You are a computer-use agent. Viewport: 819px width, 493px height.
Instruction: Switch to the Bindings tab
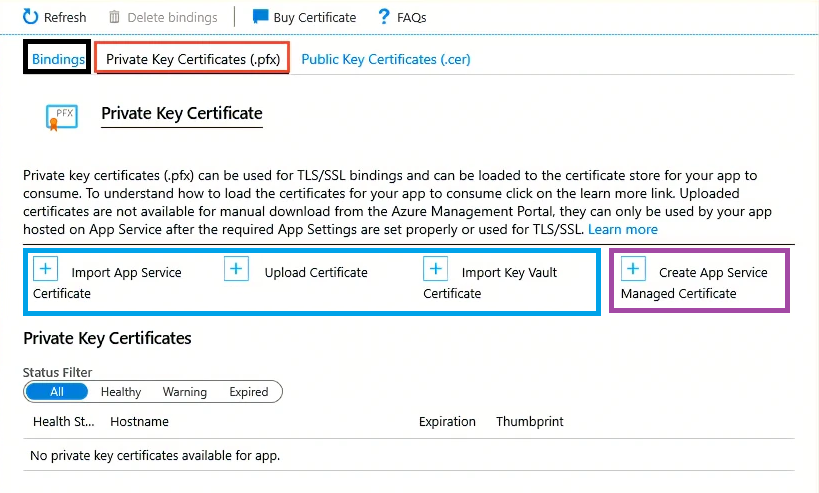click(58, 59)
